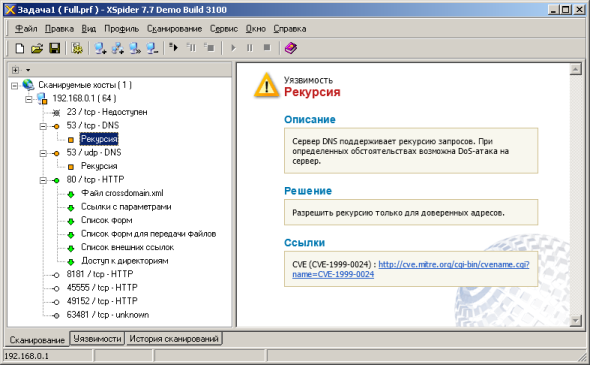Minimize the XSpider window
Image resolution: width=590 pixels, height=365 pixels.
pyautogui.click(x=553, y=10)
